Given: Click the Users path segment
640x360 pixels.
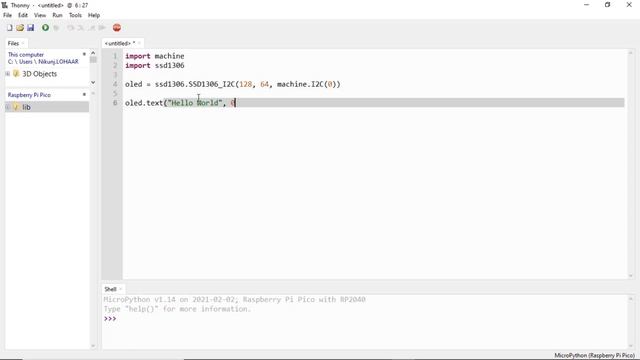Looking at the screenshot, I should click(x=26, y=62).
